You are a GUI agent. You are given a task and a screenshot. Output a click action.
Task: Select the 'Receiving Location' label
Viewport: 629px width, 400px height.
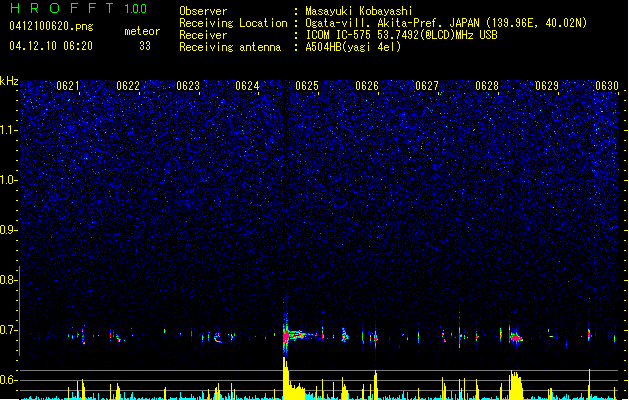tap(233, 23)
